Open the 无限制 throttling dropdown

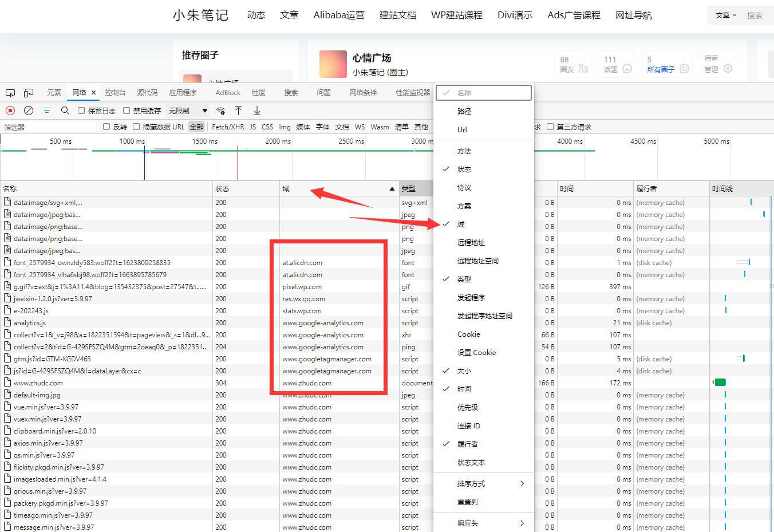pos(188,111)
